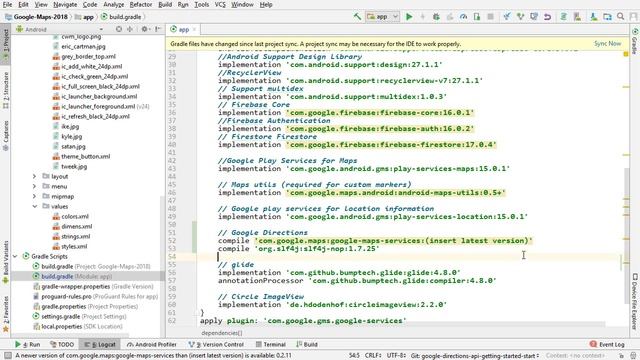
Task: Click the Stop square toolbar icon
Action: [491, 17]
